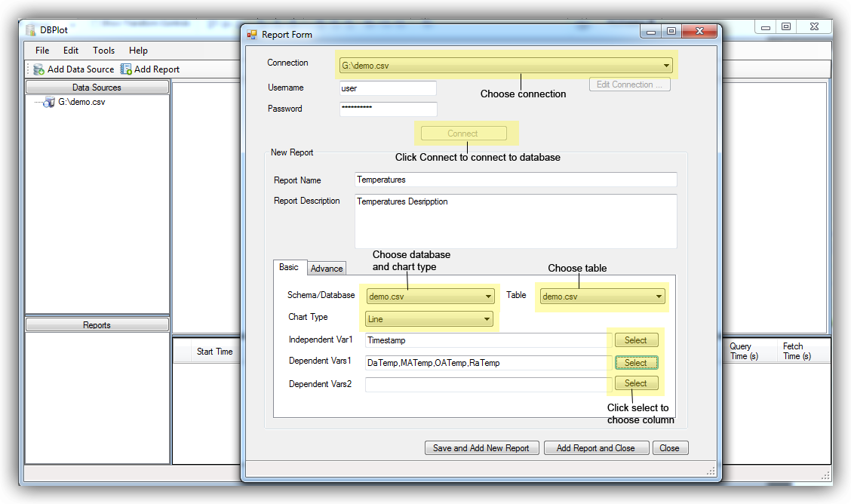
Task: Open the Connection dropdown
Action: 666,66
